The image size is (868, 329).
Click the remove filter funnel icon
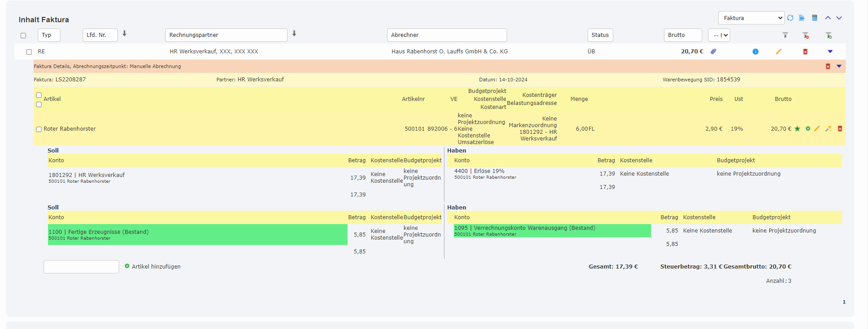805,35
